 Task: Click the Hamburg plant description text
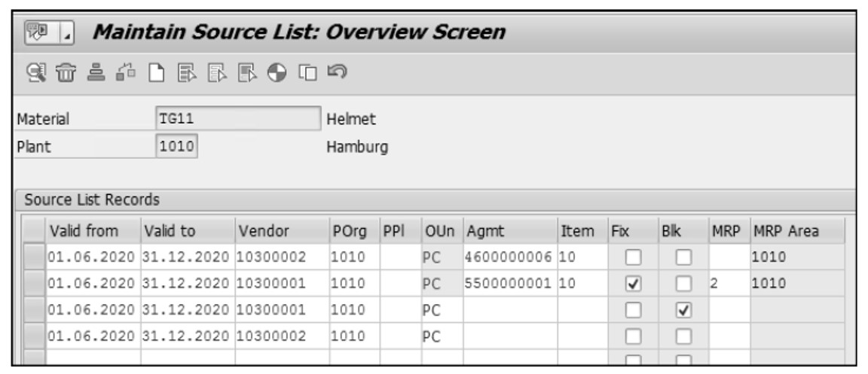pos(357,147)
